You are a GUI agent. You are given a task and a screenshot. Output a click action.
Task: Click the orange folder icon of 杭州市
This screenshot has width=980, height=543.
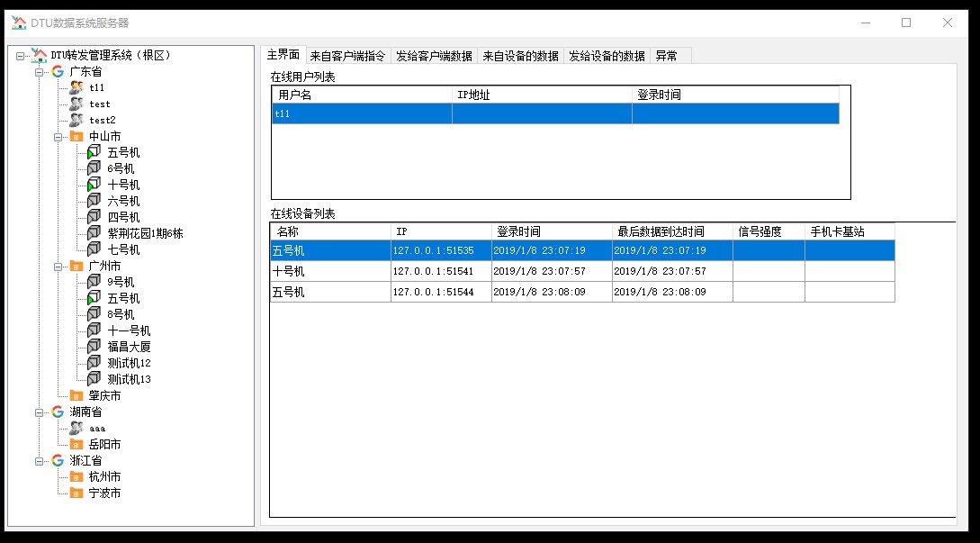click(76, 476)
